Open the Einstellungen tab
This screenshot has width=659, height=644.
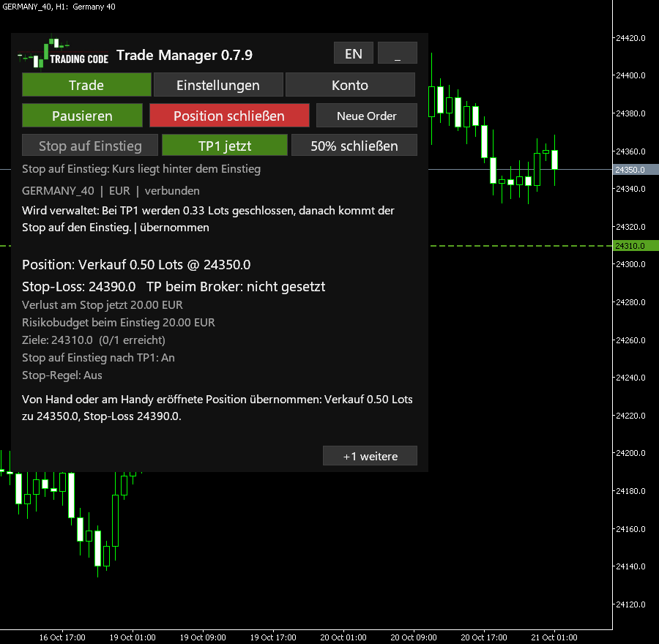[x=218, y=85]
